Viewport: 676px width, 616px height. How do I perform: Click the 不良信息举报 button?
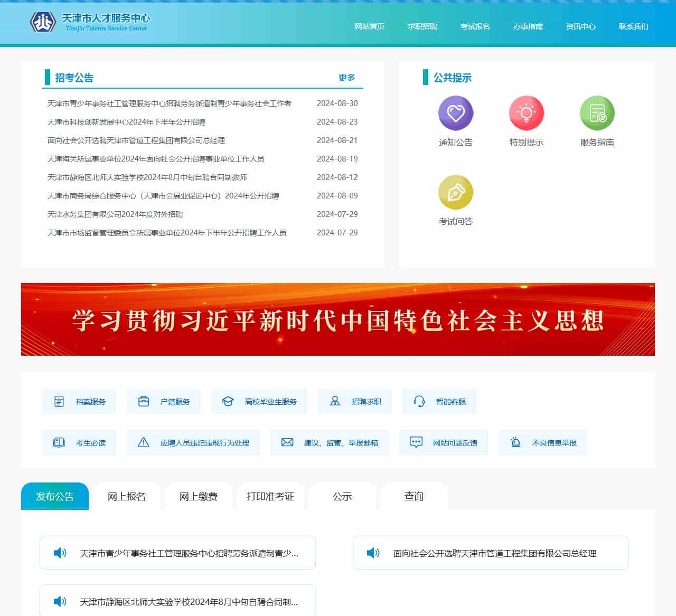pyautogui.click(x=543, y=442)
